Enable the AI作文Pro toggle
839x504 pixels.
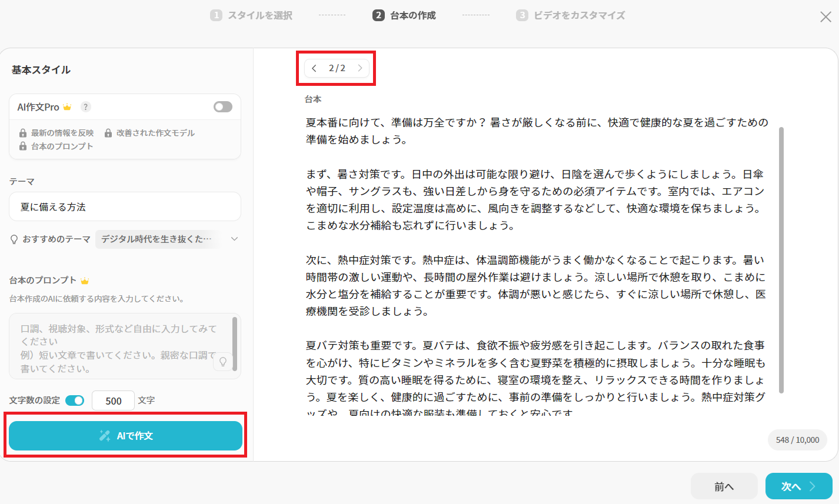(223, 106)
